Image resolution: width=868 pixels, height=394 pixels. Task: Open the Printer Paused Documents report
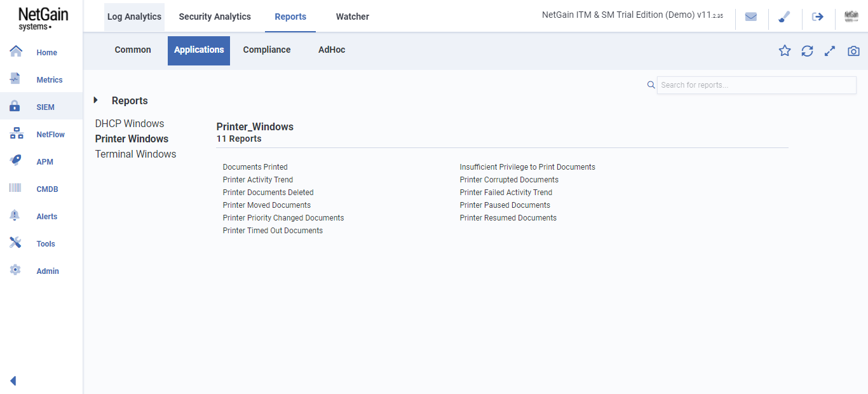505,205
